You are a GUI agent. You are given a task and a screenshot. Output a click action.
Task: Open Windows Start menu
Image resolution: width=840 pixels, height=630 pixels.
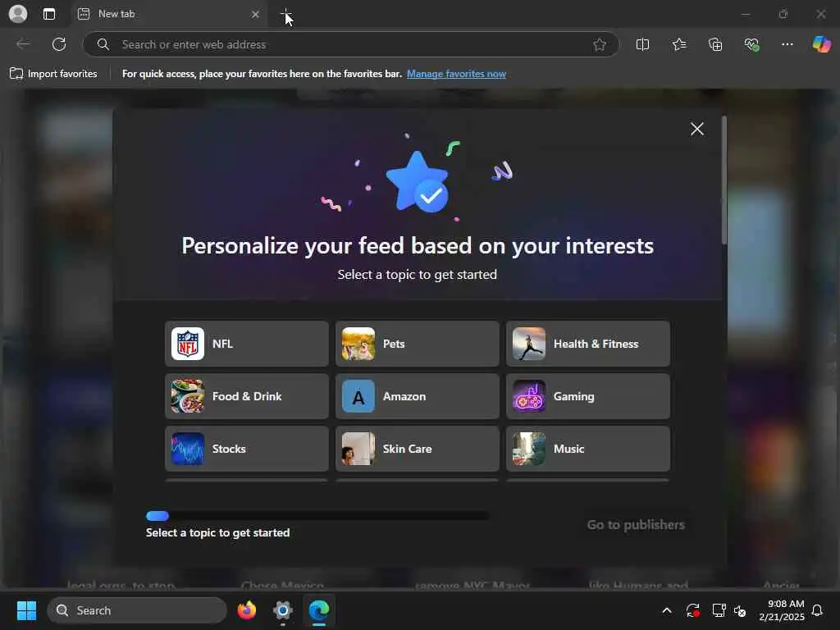[x=26, y=610]
